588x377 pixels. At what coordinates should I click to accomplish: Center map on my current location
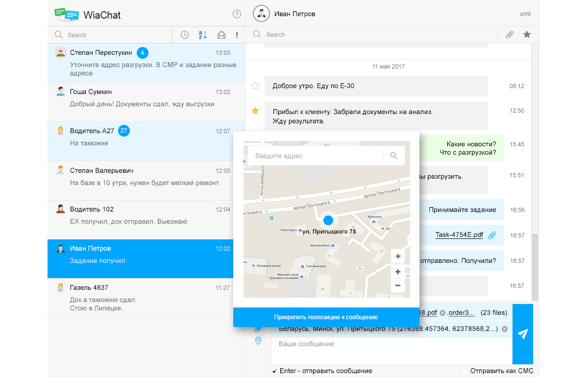397,257
